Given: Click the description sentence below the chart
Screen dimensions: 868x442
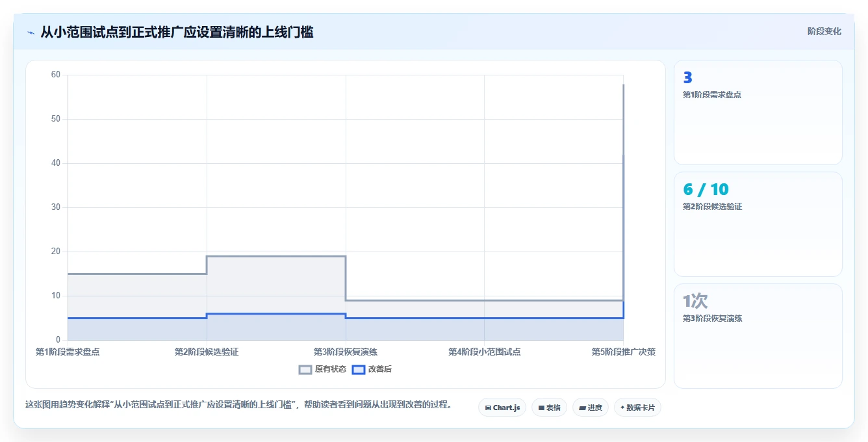Looking at the screenshot, I should (238, 404).
